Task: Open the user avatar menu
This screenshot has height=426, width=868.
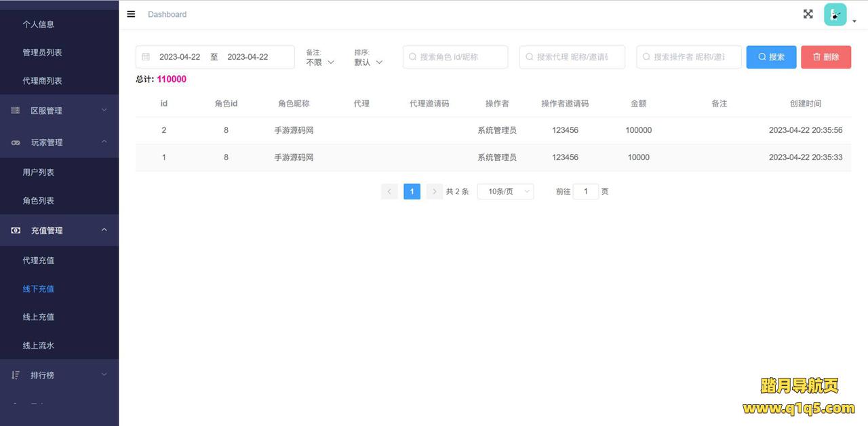Action: click(x=835, y=15)
